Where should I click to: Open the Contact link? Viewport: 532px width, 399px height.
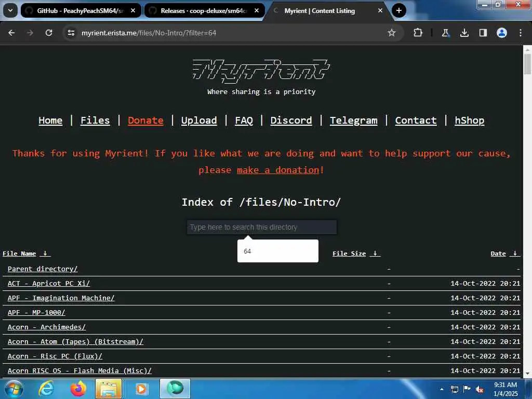416,121
